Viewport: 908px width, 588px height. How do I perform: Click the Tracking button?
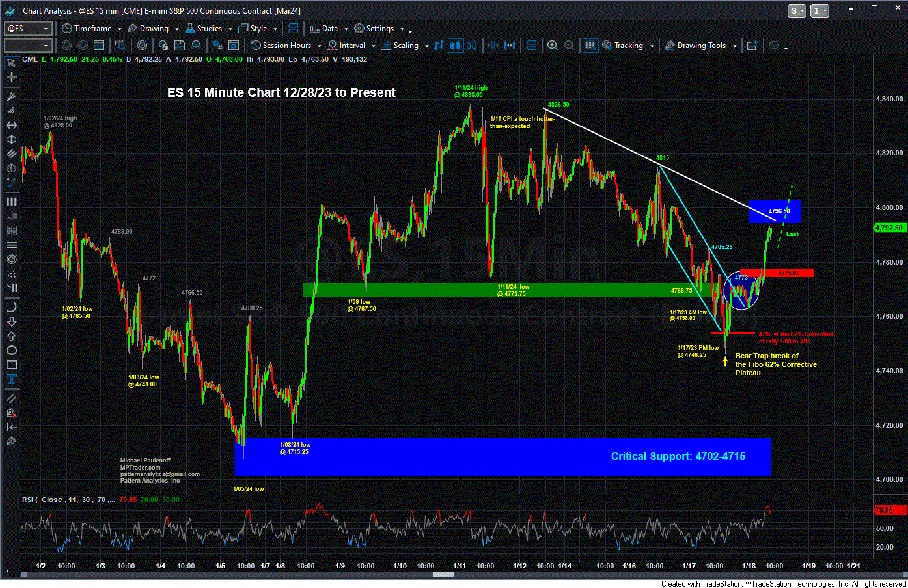click(623, 46)
